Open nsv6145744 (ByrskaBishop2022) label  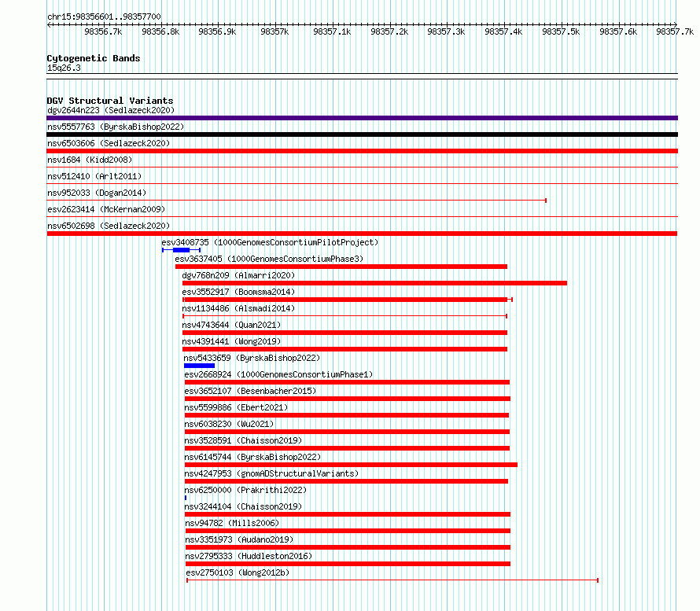(252, 457)
